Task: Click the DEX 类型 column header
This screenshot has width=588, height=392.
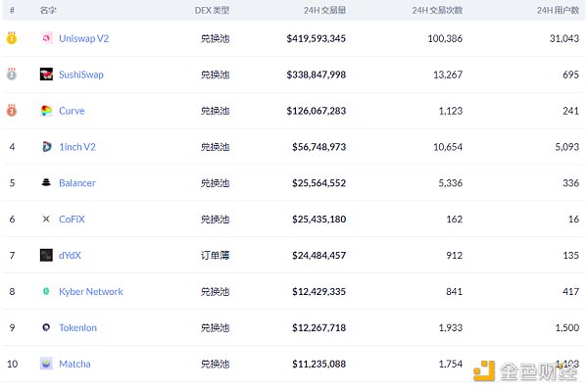Action: coord(212,10)
